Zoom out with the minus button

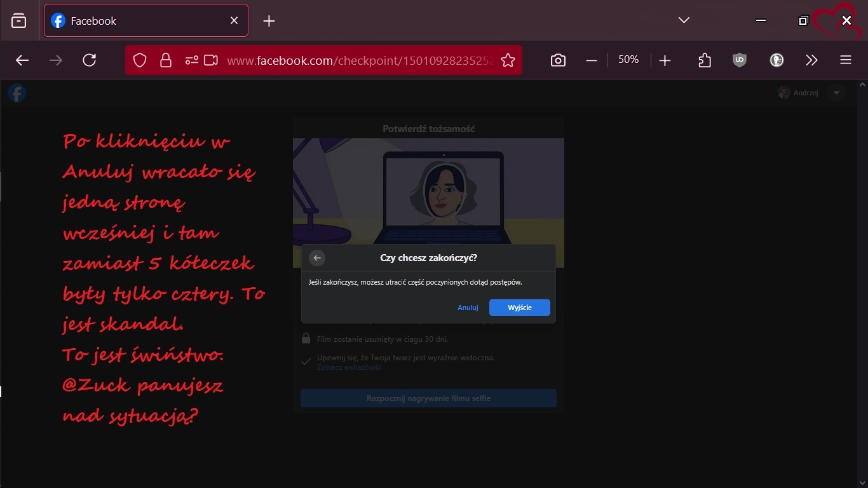click(592, 60)
